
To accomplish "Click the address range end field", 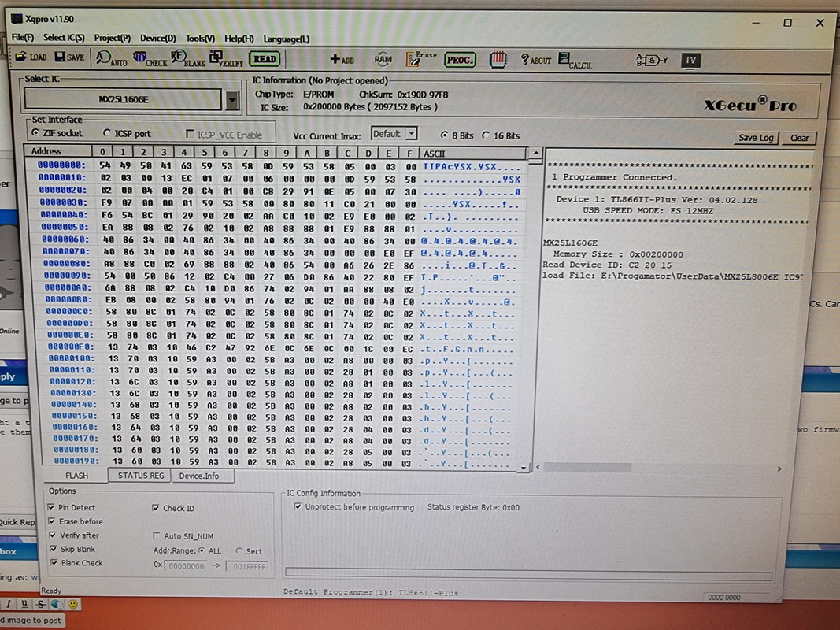I will 247,566.
